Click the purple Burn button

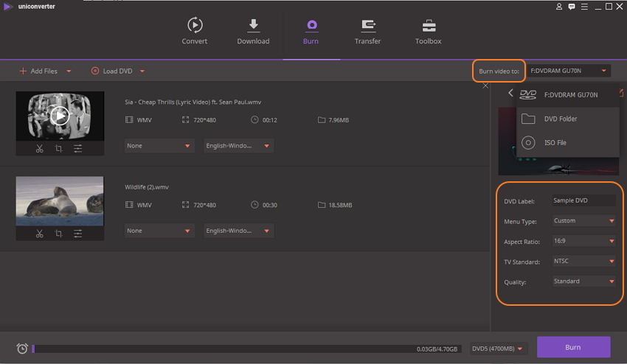pos(573,347)
